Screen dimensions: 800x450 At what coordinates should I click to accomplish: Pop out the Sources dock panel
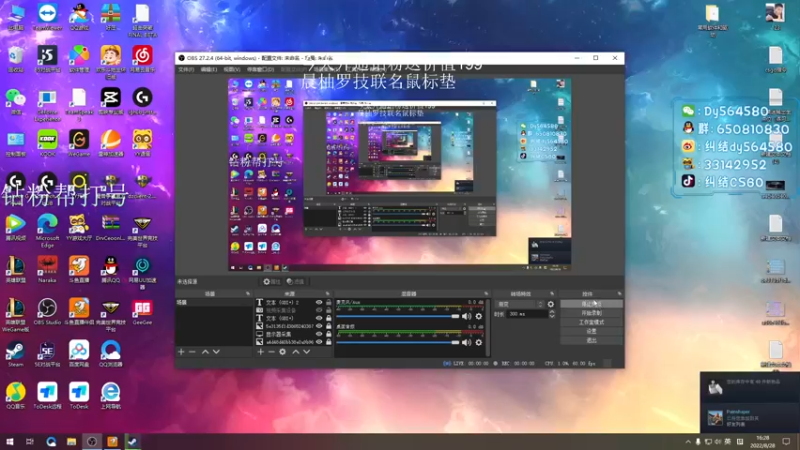point(328,294)
